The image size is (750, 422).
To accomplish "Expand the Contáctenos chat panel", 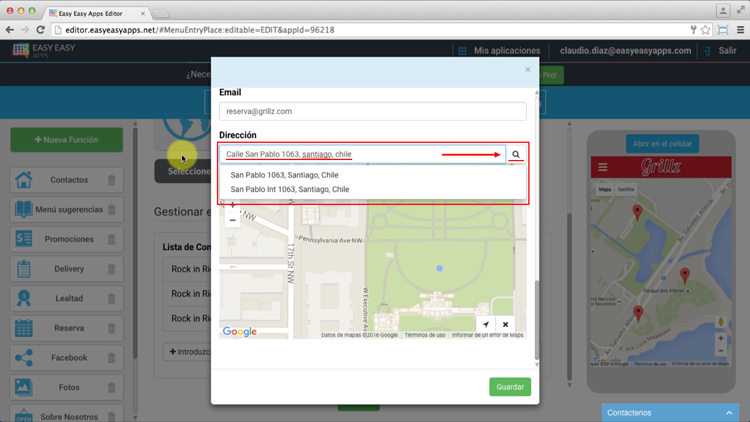I will (670, 412).
